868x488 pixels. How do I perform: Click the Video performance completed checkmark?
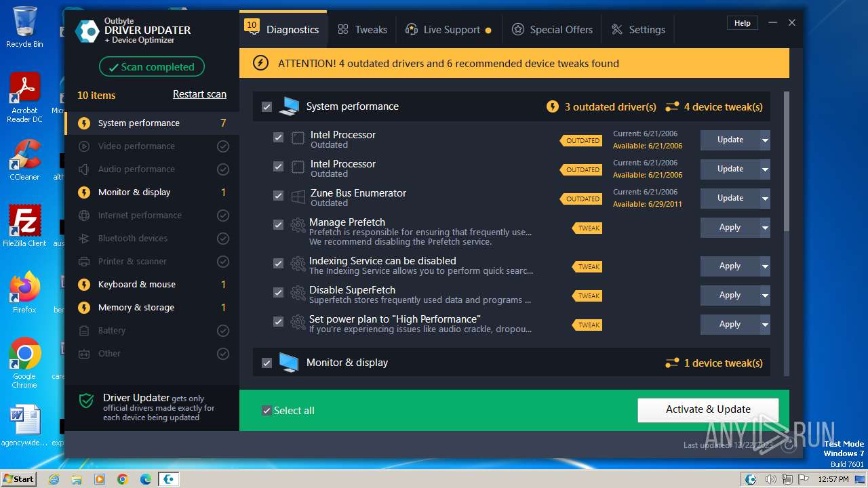click(x=222, y=146)
